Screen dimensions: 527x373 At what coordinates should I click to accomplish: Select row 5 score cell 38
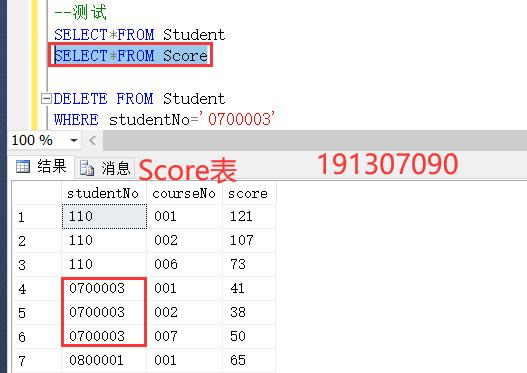[249, 313]
